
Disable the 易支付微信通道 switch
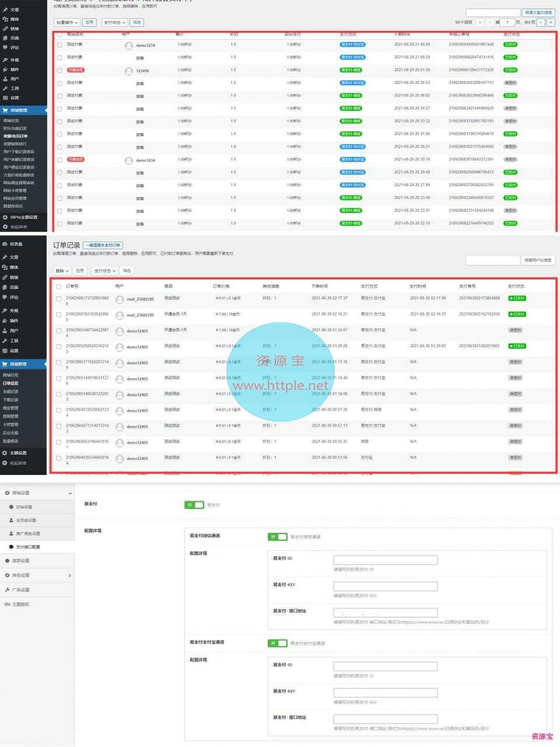[x=278, y=536]
